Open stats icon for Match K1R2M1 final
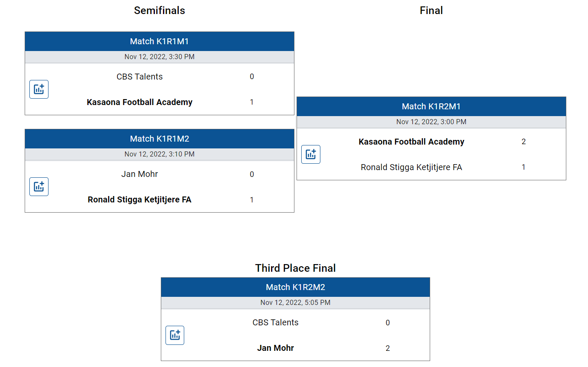Image resolution: width=588 pixels, height=367 pixels. tap(311, 154)
